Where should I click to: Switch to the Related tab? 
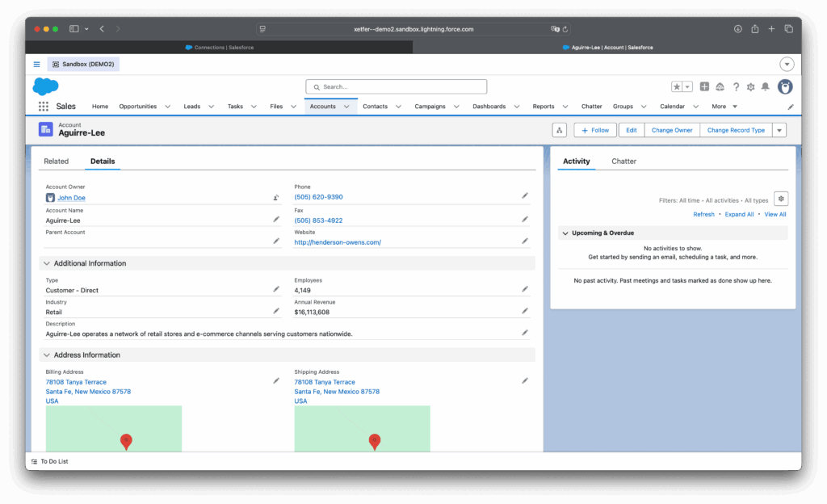point(56,162)
